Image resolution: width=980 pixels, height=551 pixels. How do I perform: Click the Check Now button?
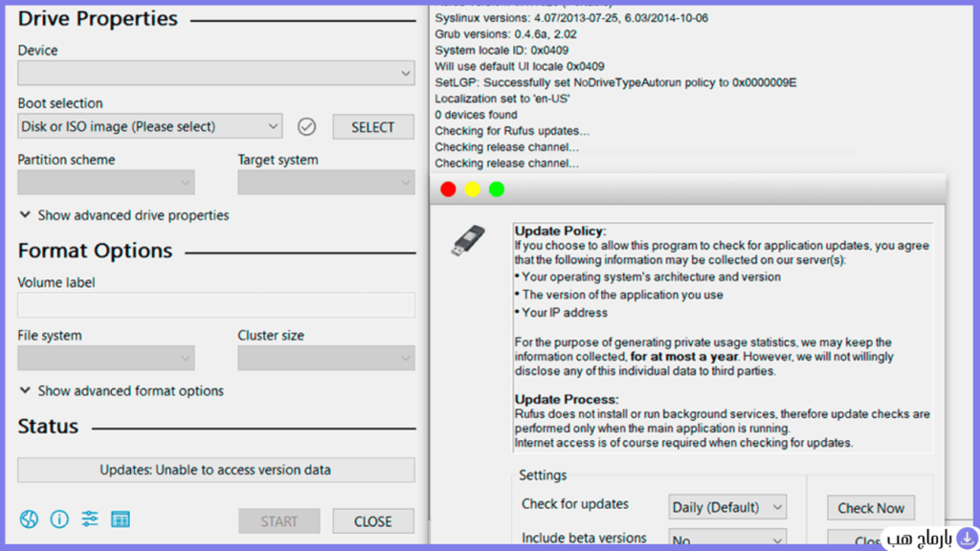(871, 508)
